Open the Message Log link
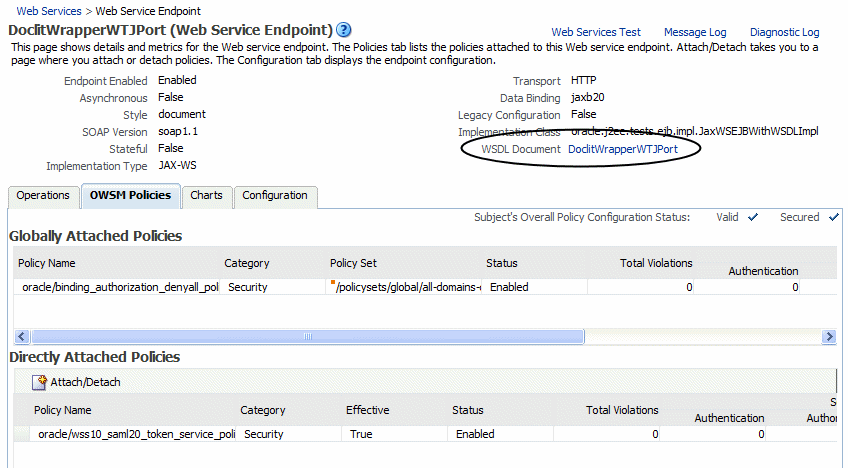Screen dimensions: 848x468 [x=695, y=32]
